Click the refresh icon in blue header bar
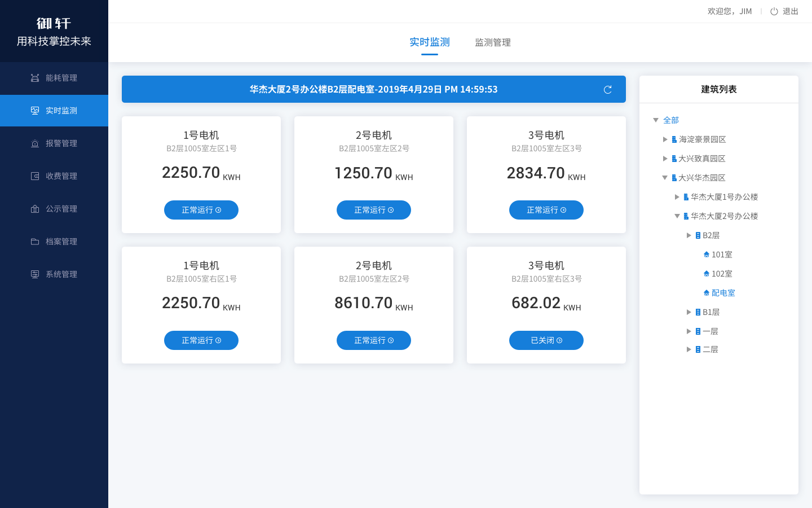The height and width of the screenshot is (508, 812). point(607,90)
